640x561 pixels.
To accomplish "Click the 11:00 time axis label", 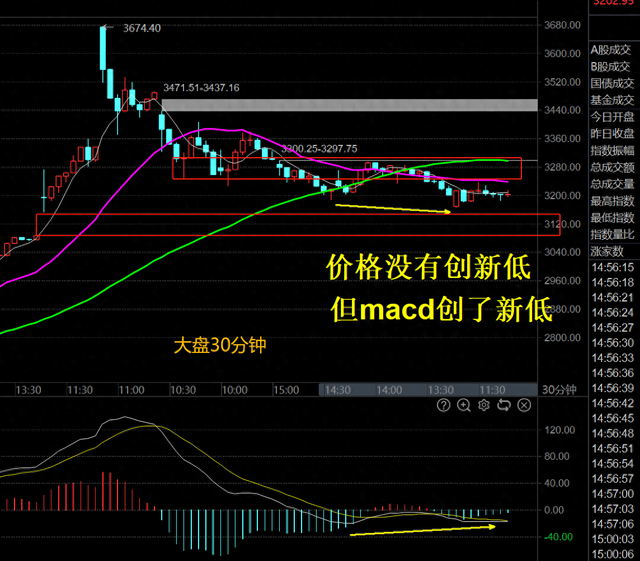I will [131, 390].
